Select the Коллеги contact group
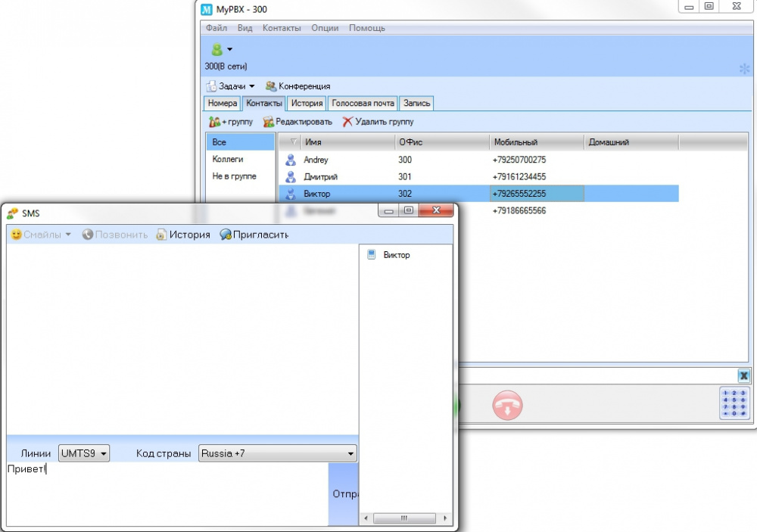Screen dimensions: 757x532 [228, 159]
